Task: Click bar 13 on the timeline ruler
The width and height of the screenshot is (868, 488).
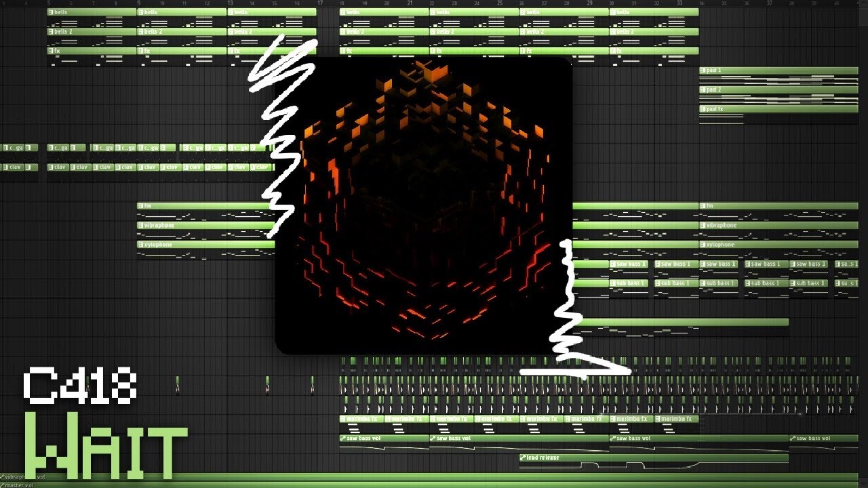Action: [231, 3]
